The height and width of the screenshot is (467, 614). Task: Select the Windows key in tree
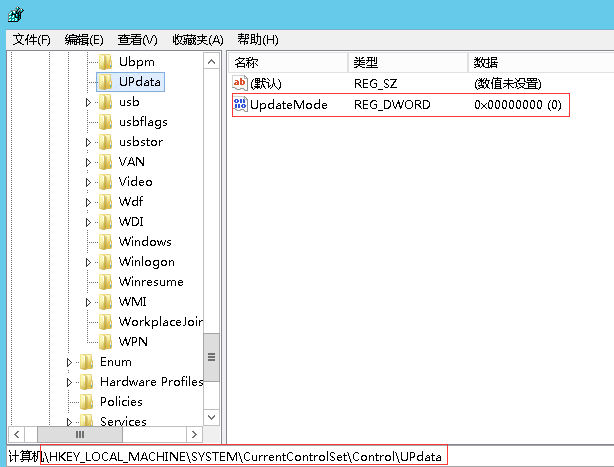click(x=144, y=242)
